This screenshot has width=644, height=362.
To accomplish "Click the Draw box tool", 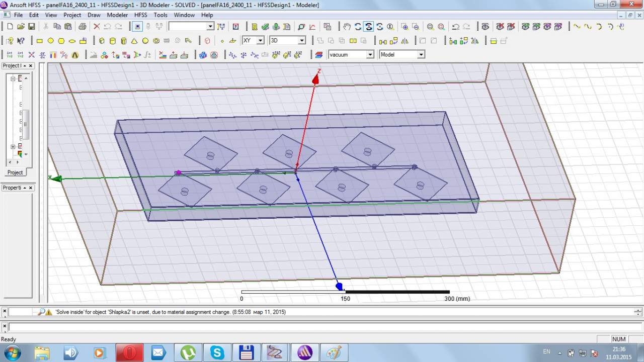I will pos(102,41).
